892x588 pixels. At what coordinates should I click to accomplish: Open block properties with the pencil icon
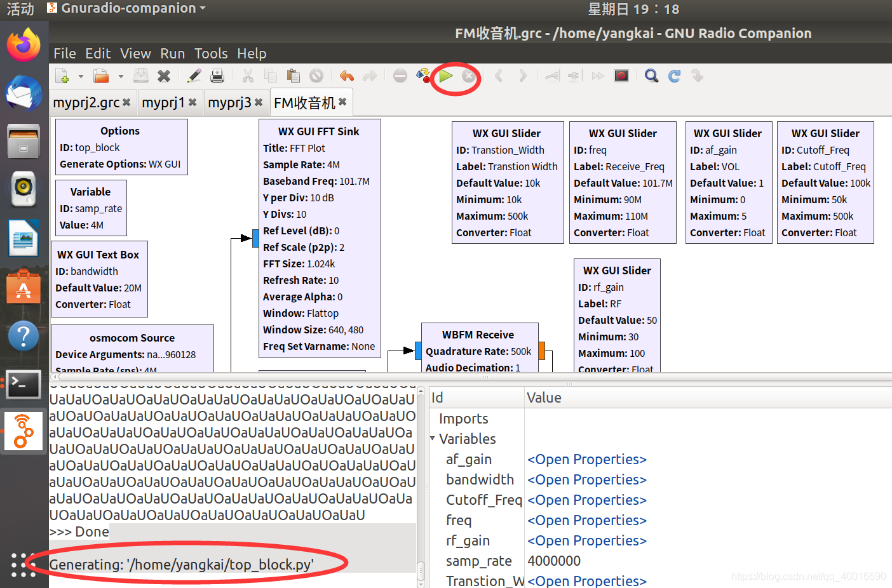[194, 76]
